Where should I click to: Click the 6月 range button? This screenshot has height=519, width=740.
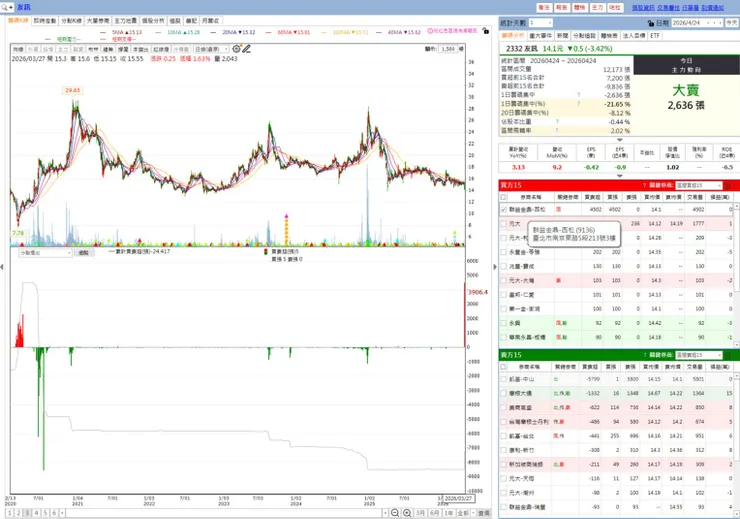pyautogui.click(x=435, y=513)
